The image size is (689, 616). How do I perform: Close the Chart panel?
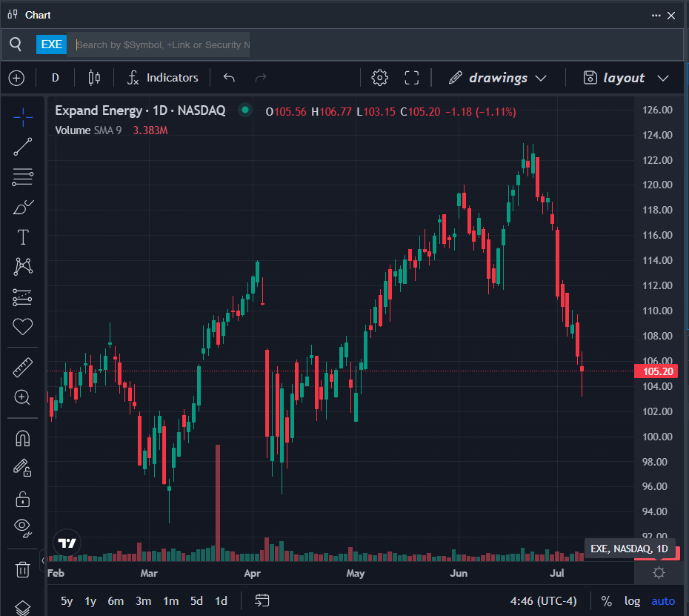coord(671,16)
